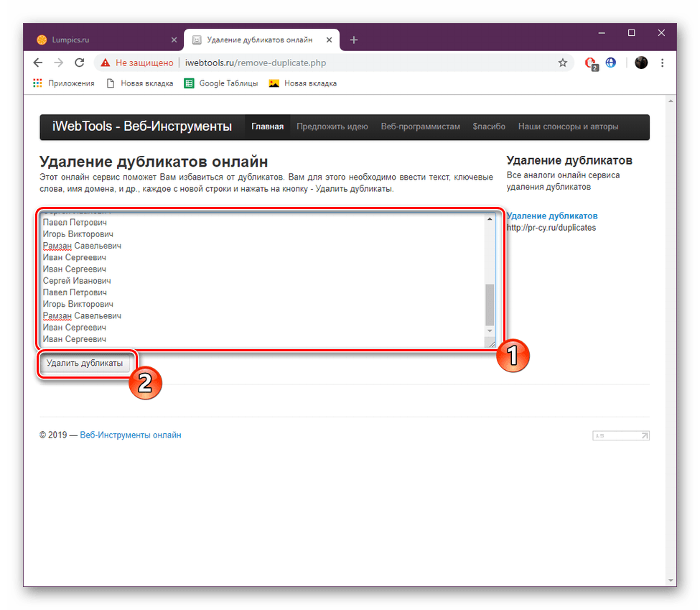Open the Chrome three-dot menu
The image size is (700, 610).
coord(662,63)
